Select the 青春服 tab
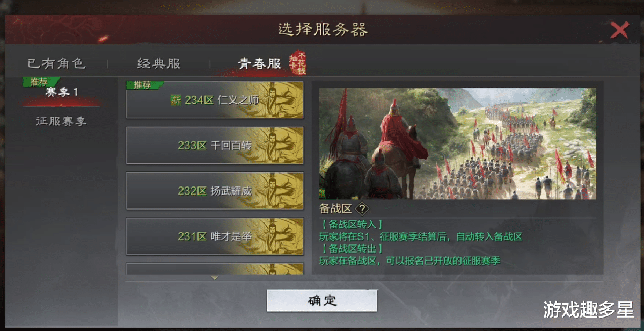644x331 pixels. (259, 63)
